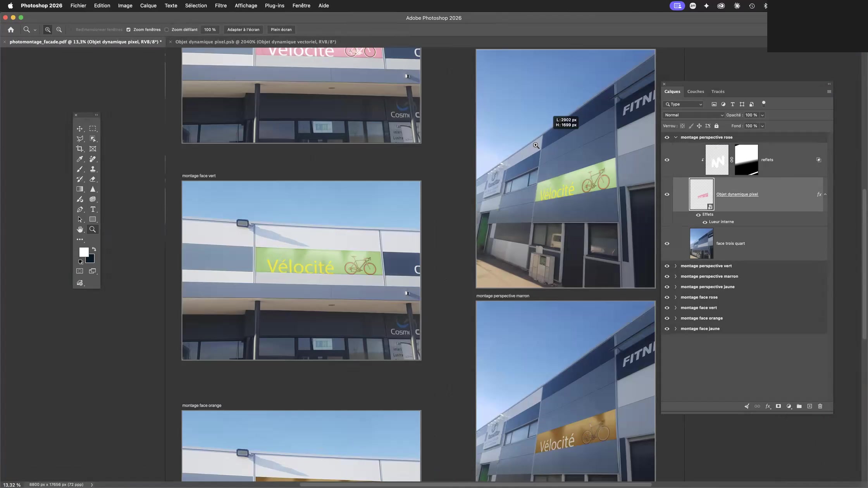The height and width of the screenshot is (488, 868).
Task: Hide the 'Lueur interne' effect
Action: tap(705, 222)
